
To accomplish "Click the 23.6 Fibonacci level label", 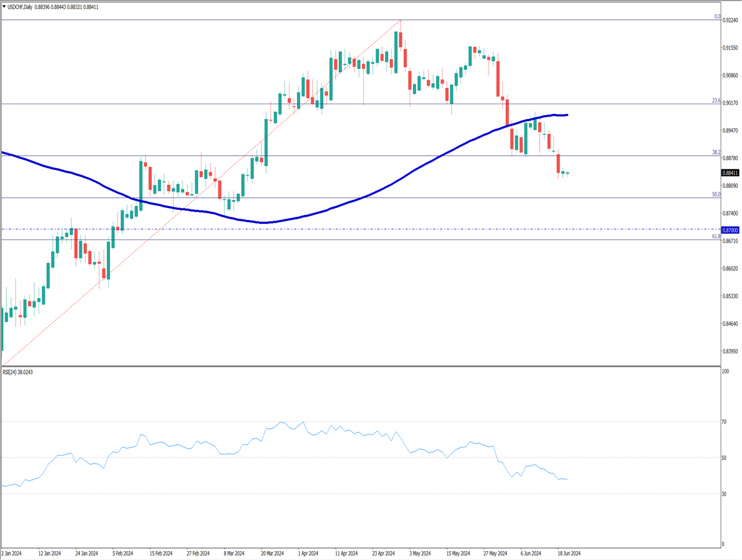I will (716, 100).
